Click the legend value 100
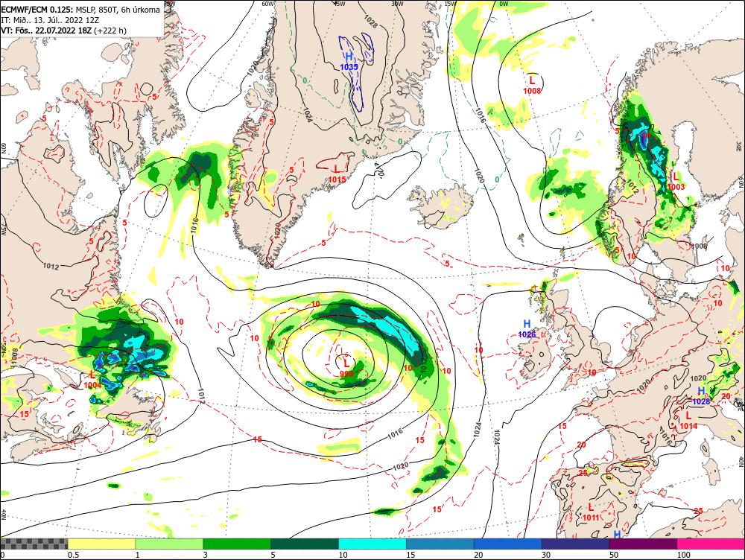 (x=683, y=554)
